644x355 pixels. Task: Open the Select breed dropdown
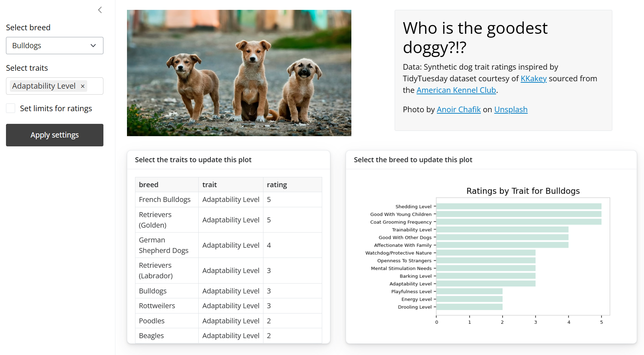[55, 46]
